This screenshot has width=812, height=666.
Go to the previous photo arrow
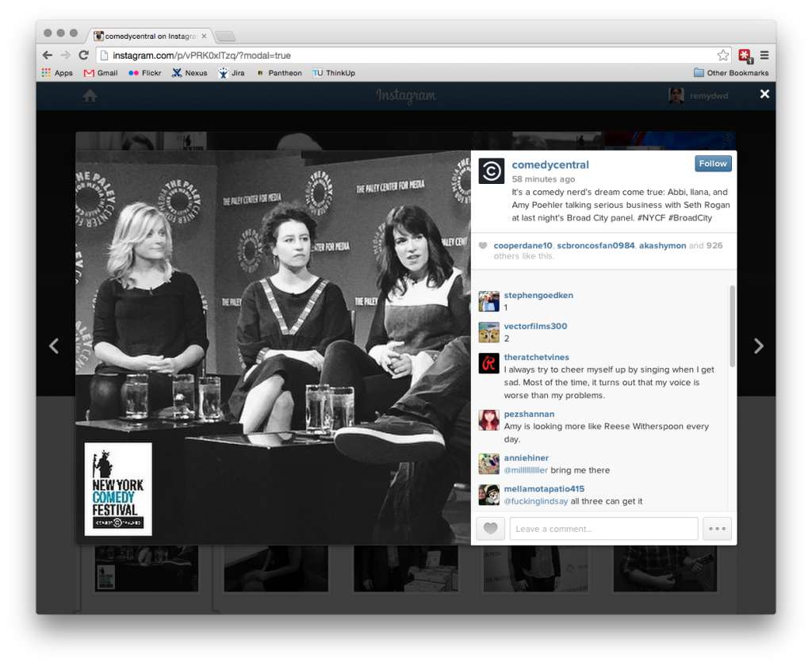point(54,346)
